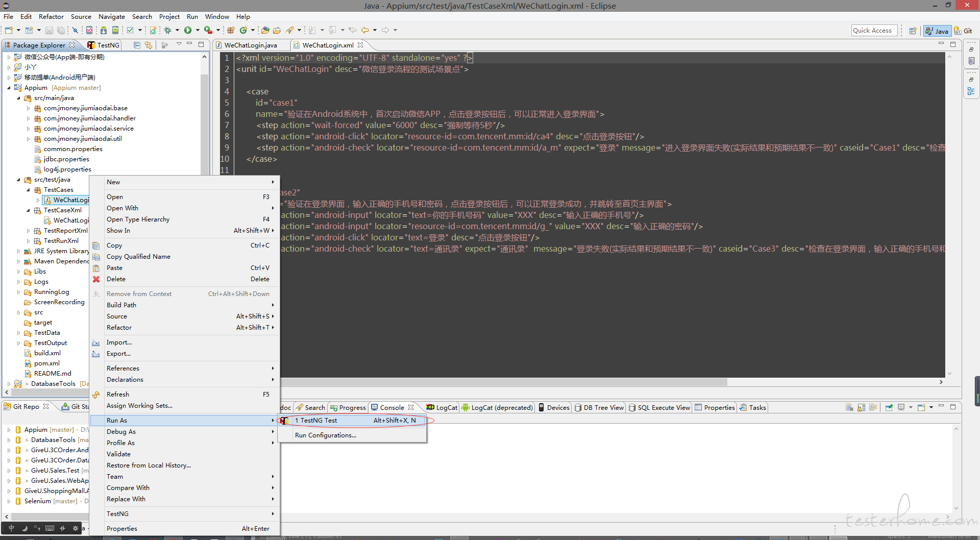Open the Refactor menu in menu bar
This screenshot has width=980, height=540.
51,16
